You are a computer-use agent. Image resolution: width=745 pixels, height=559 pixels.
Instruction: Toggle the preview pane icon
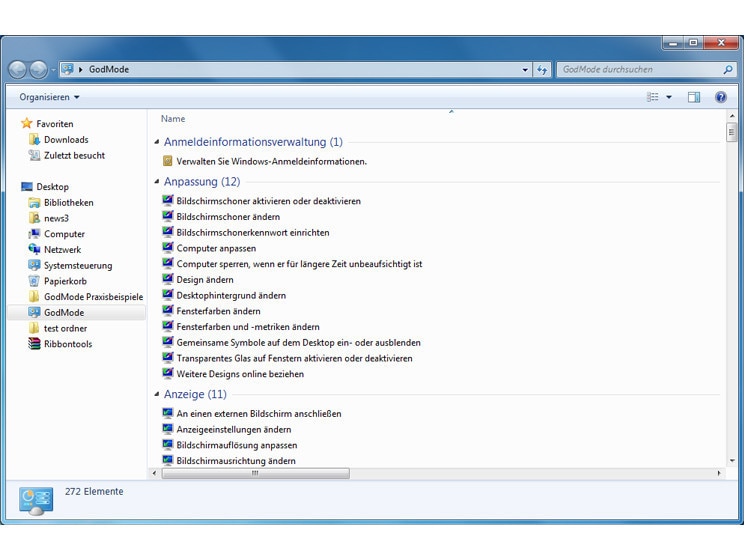694,97
